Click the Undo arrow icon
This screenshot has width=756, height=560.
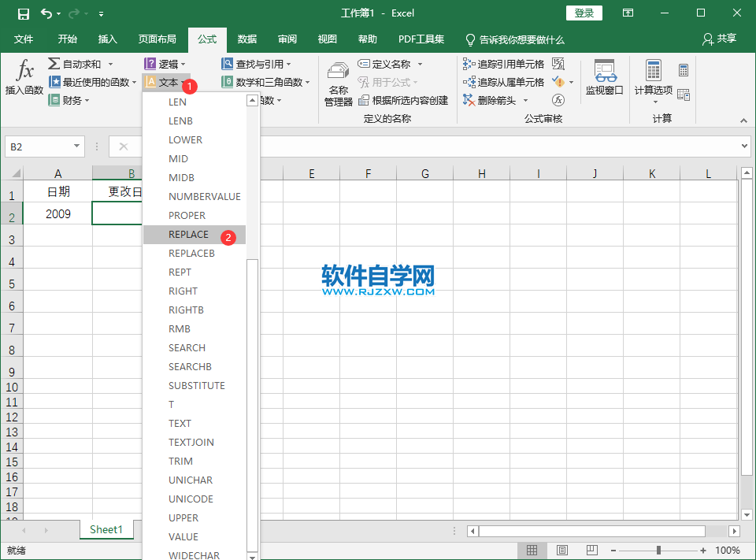46,13
